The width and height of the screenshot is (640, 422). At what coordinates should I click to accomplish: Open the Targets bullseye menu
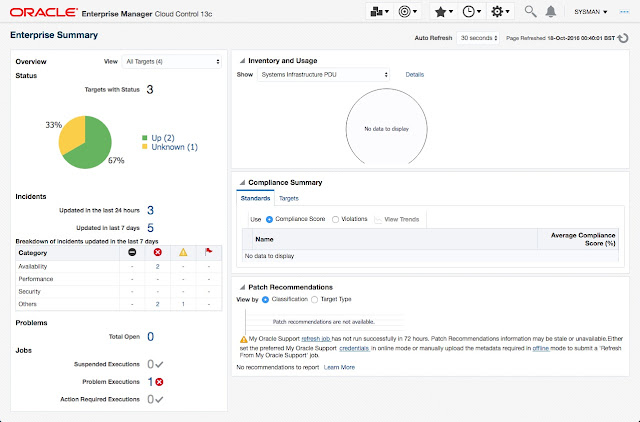click(x=408, y=12)
